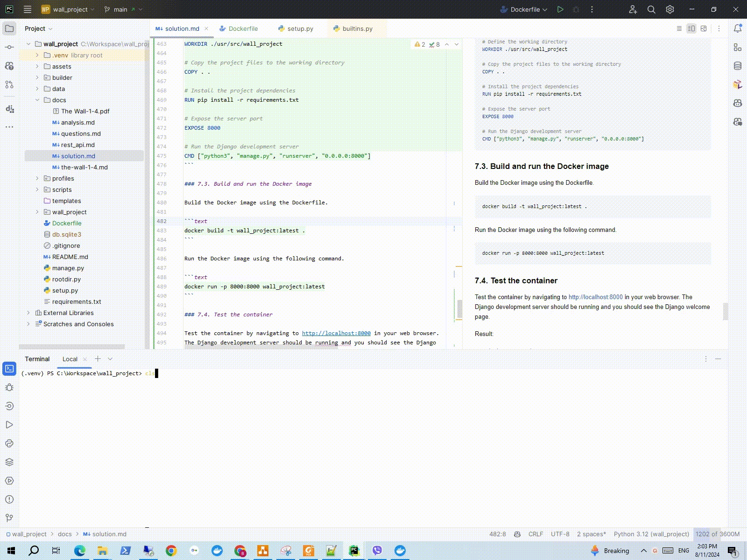This screenshot has height=560, width=747.
Task: Switch to the Dockerfile editor tab
Action: [239, 28]
